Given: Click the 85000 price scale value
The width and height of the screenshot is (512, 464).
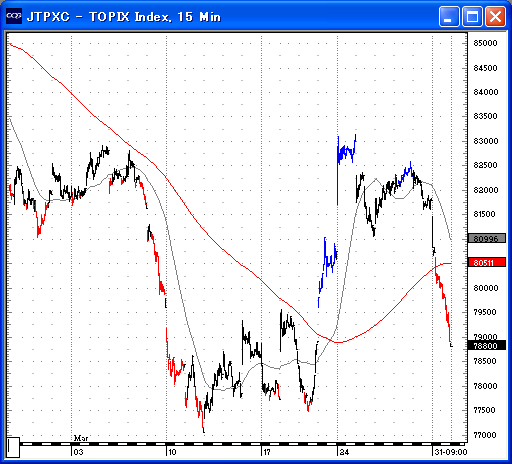Looking at the screenshot, I should [485, 43].
